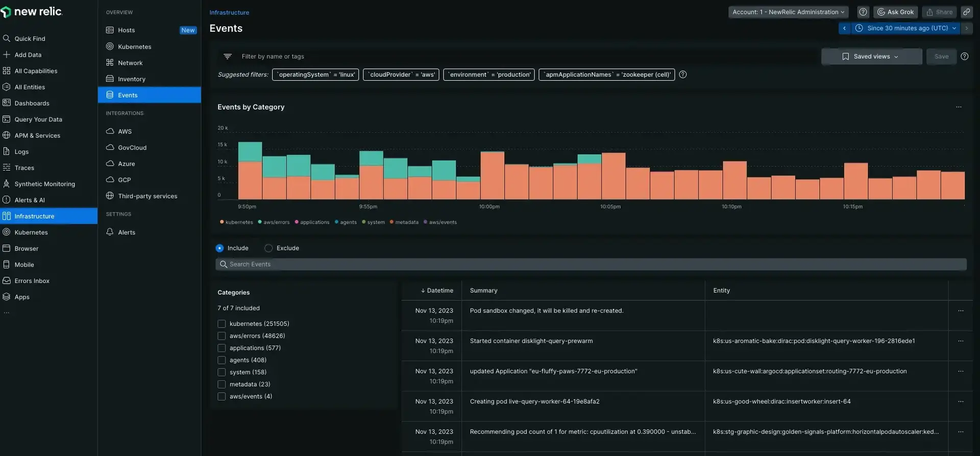
Task: Apply suggested filter environment = production
Action: click(488, 75)
